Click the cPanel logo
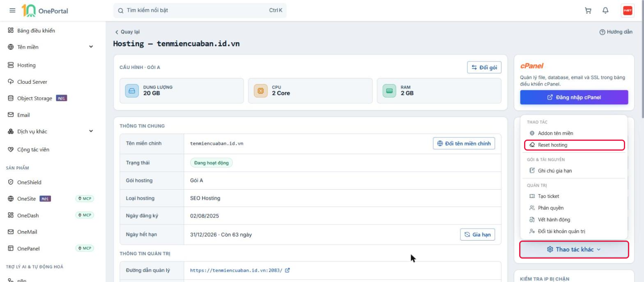644x282 pixels. click(531, 66)
